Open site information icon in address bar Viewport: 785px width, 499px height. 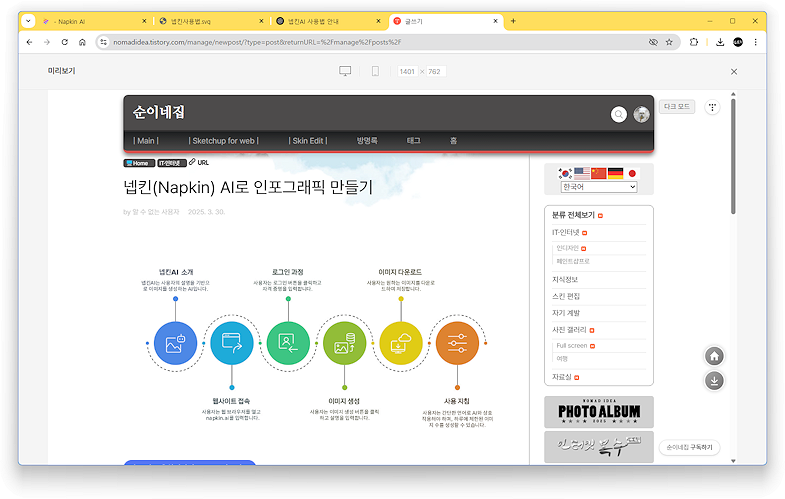pyautogui.click(x=103, y=42)
